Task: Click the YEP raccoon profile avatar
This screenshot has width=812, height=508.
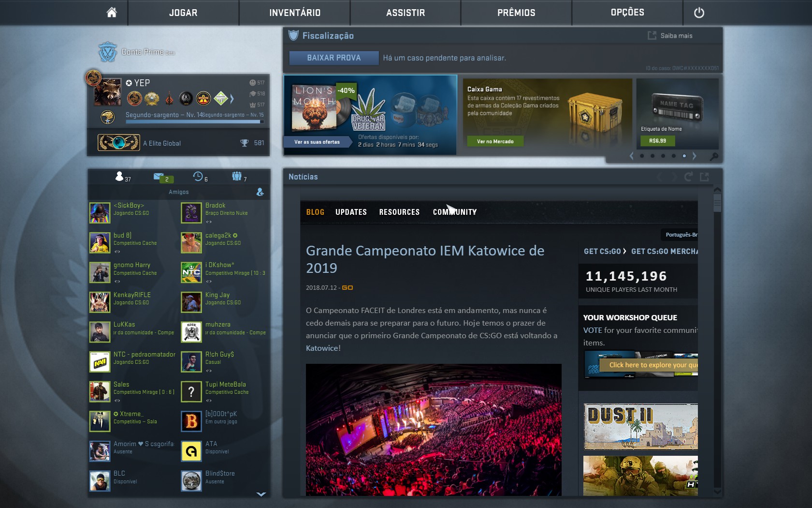Action: pos(107,92)
